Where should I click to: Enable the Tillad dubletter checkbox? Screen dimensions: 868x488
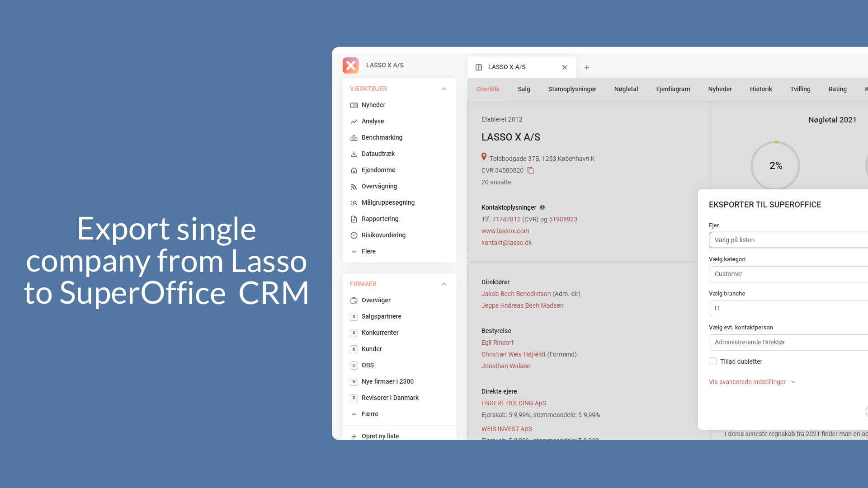713,361
